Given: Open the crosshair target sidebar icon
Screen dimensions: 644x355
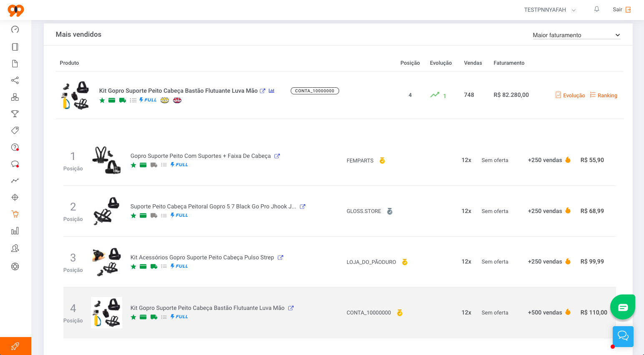Looking at the screenshot, I should (x=15, y=197).
